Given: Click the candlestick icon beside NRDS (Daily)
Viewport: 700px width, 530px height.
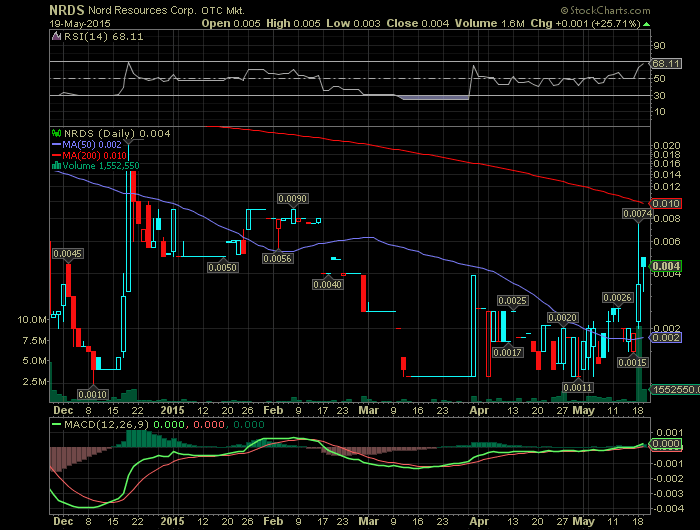Looking at the screenshot, I should coord(56,133).
